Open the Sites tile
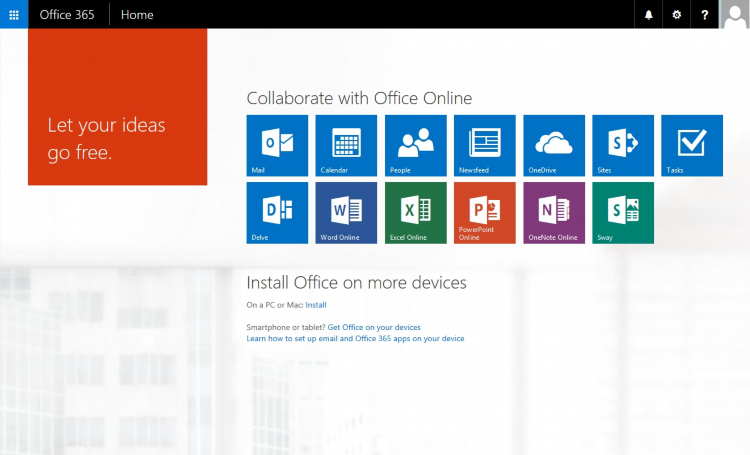Image resolution: width=750 pixels, height=455 pixels. 623,145
